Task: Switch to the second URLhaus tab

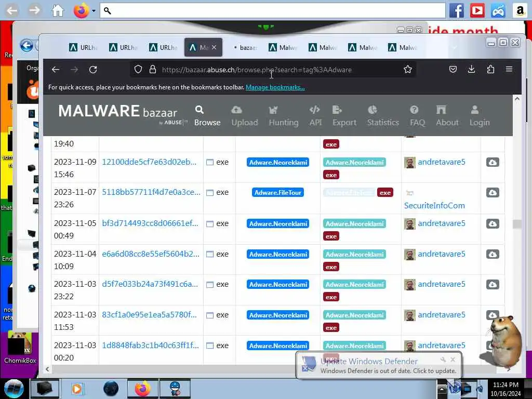Action: 123,47
